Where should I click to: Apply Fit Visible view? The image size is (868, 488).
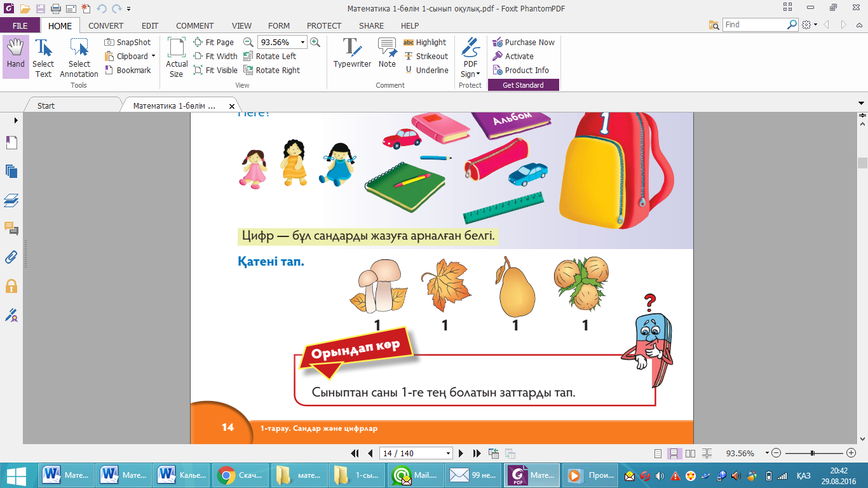pos(215,70)
